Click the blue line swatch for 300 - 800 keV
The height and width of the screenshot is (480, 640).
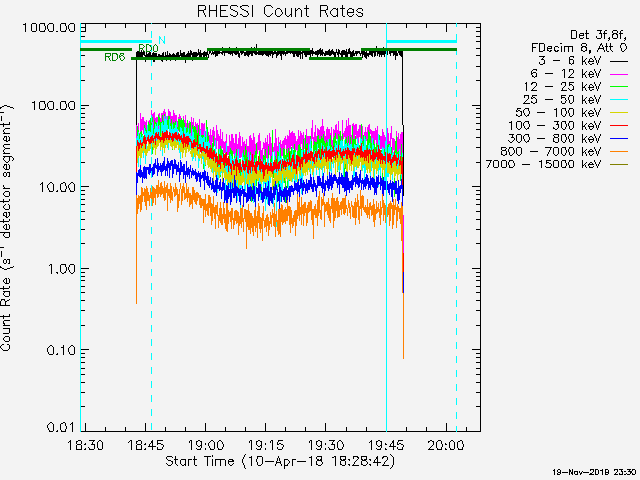pyautogui.click(x=619, y=139)
